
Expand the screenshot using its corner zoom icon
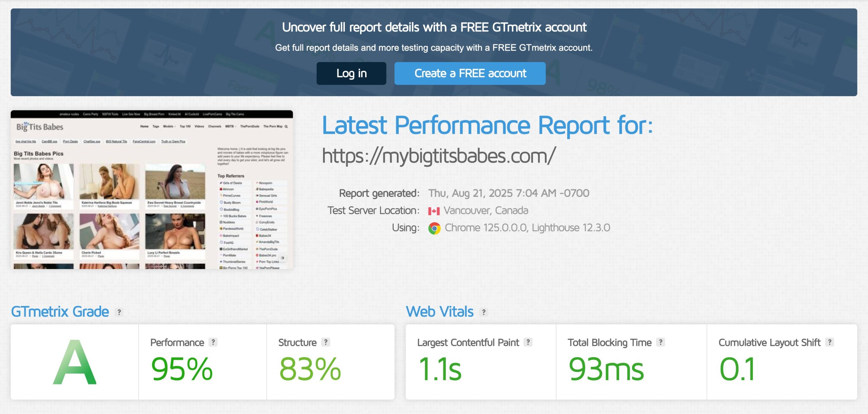click(x=282, y=258)
